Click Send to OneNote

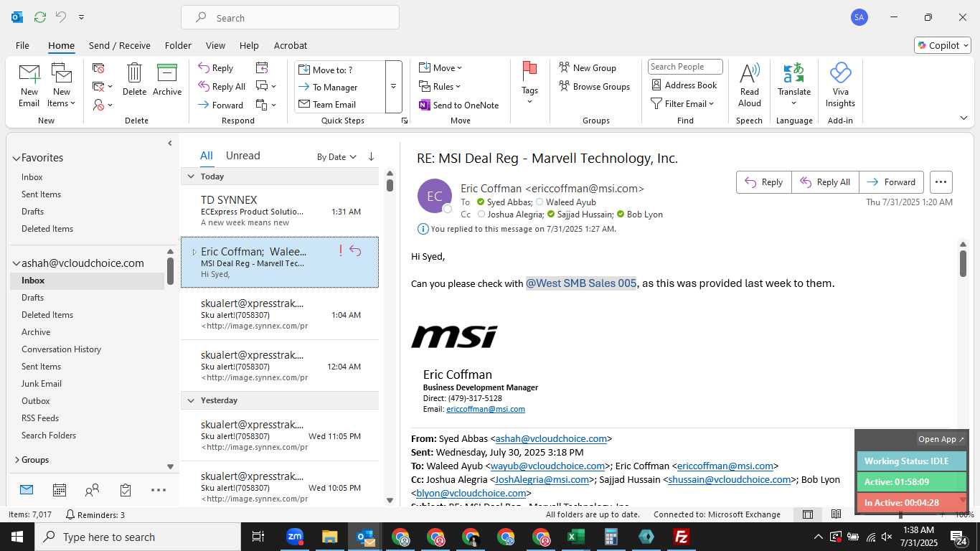coord(459,105)
